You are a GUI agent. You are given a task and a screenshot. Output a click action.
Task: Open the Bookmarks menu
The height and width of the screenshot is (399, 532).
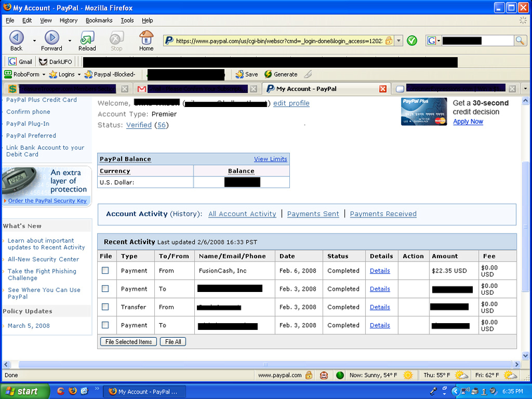pyautogui.click(x=98, y=21)
